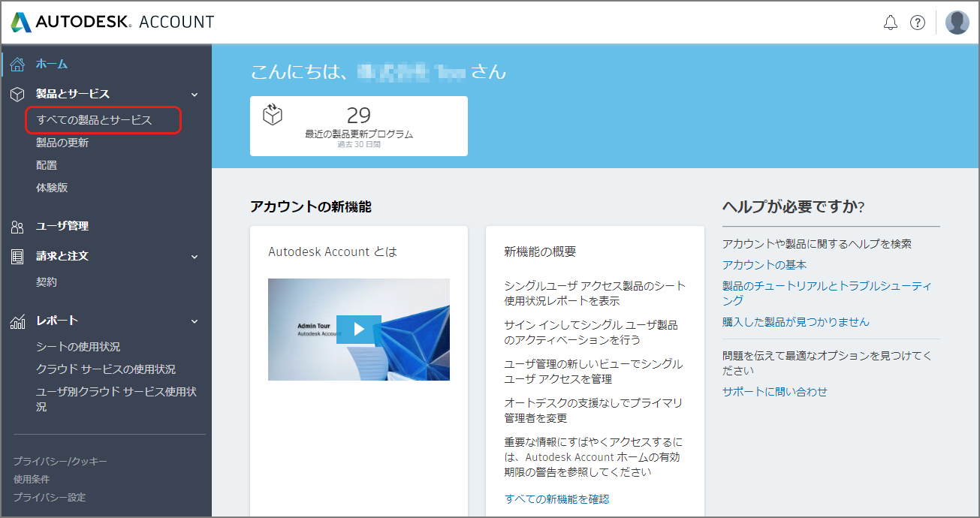This screenshot has height=518, width=980.
Task: Click プライバシー/クッキー footer link
Action: pos(60,461)
